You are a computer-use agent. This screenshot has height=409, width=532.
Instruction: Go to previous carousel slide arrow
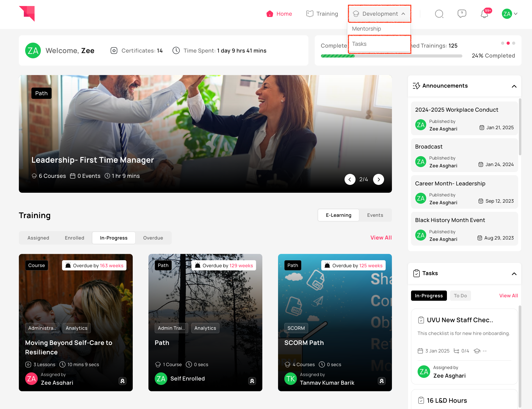(350, 179)
